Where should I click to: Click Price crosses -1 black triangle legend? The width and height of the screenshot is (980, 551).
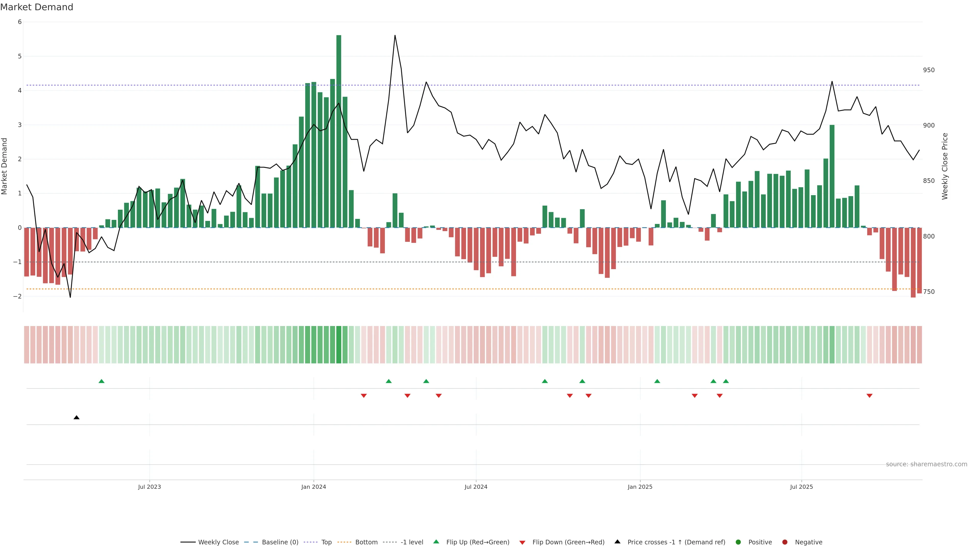[617, 542]
